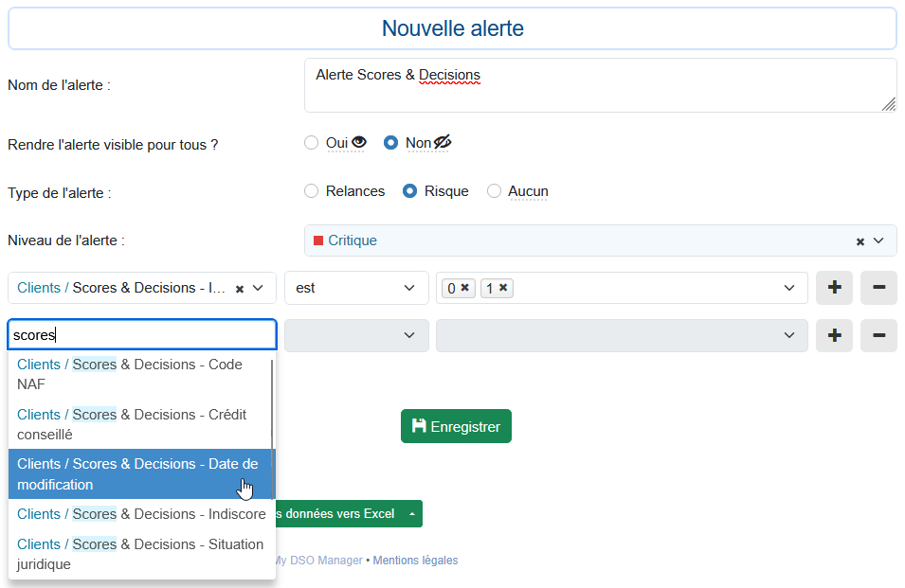Image resolution: width=905 pixels, height=588 pixels.
Task: Clear the Critique level selection
Action: pyautogui.click(x=860, y=241)
